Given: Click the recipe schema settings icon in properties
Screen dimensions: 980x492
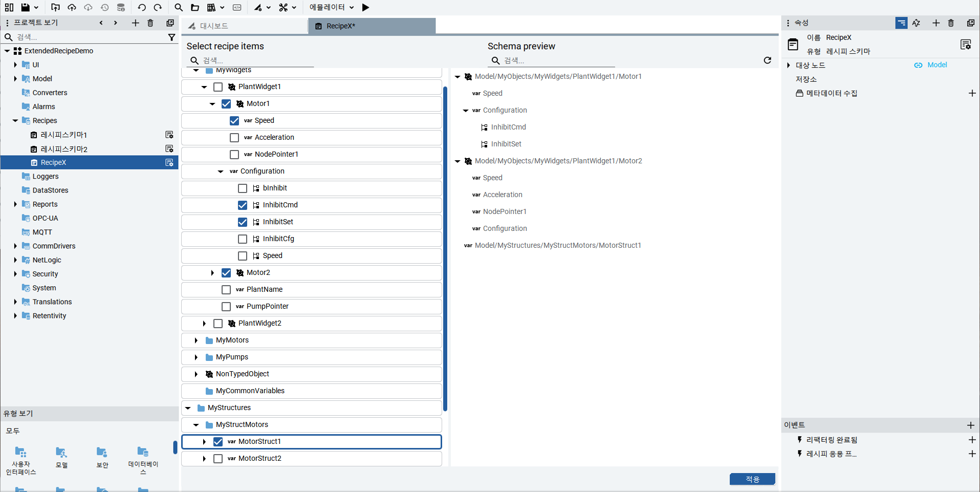Looking at the screenshot, I should coord(966,44).
